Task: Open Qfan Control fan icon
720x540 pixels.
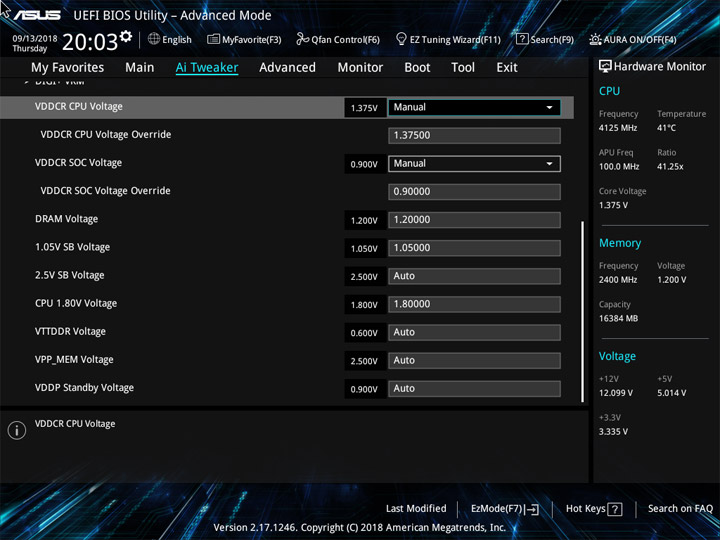Action: [302, 39]
